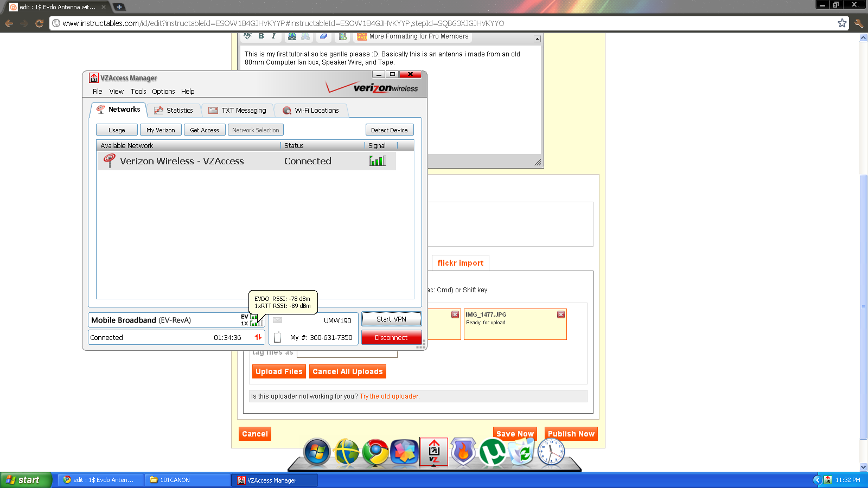Click the VZAccess Manager dock icon

(434, 452)
